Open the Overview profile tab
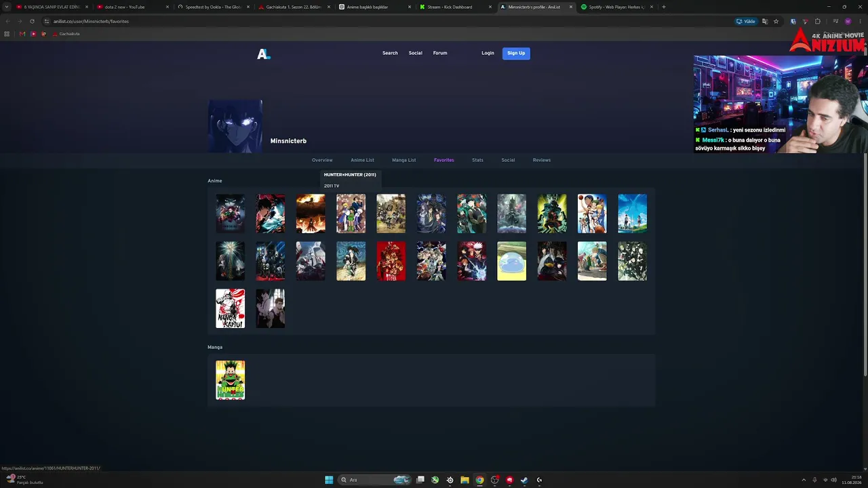The width and height of the screenshot is (868, 488). click(x=322, y=160)
